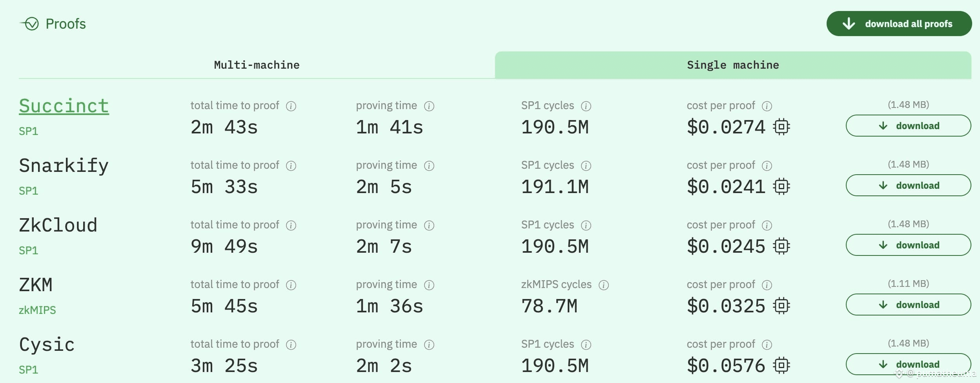
Task: Download the Cysic proof
Action: coord(908,364)
